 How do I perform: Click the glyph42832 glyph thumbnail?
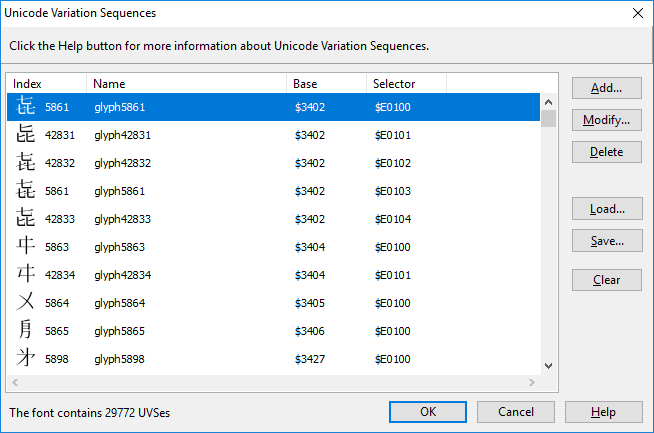click(25, 162)
